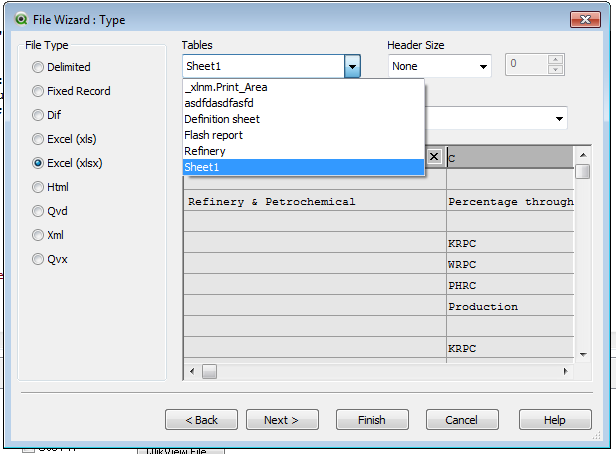The width and height of the screenshot is (616, 454).
Task: Select Html file type radio button
Action: [x=39, y=187]
